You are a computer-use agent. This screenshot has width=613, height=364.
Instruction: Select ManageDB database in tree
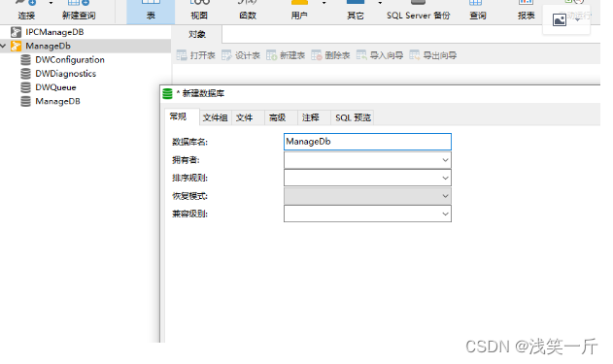57,101
